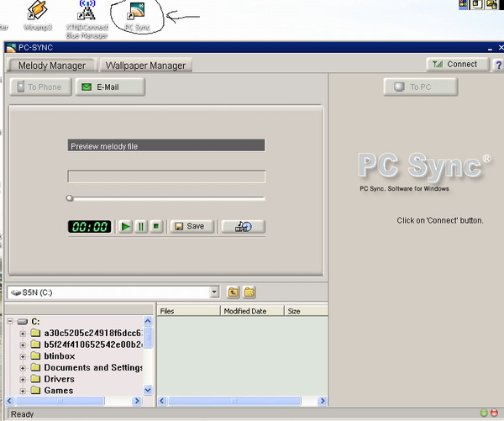504x421 pixels.
Task: Sort by Modified Date column header
Action: click(x=252, y=311)
